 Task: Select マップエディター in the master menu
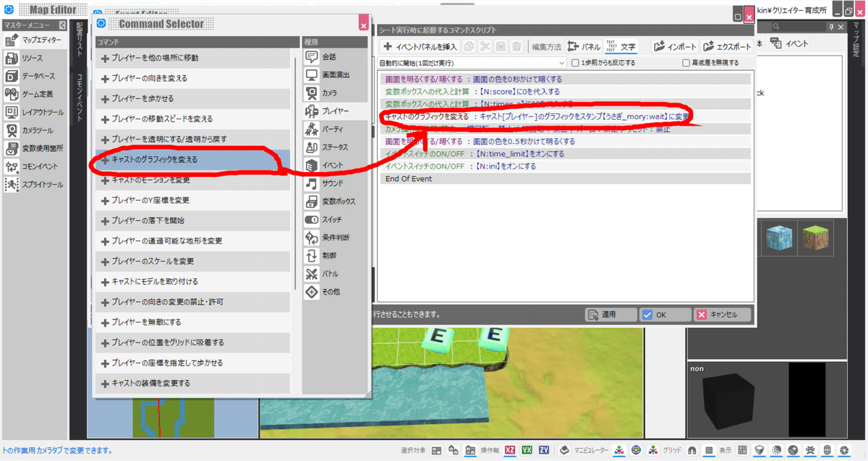(x=34, y=40)
